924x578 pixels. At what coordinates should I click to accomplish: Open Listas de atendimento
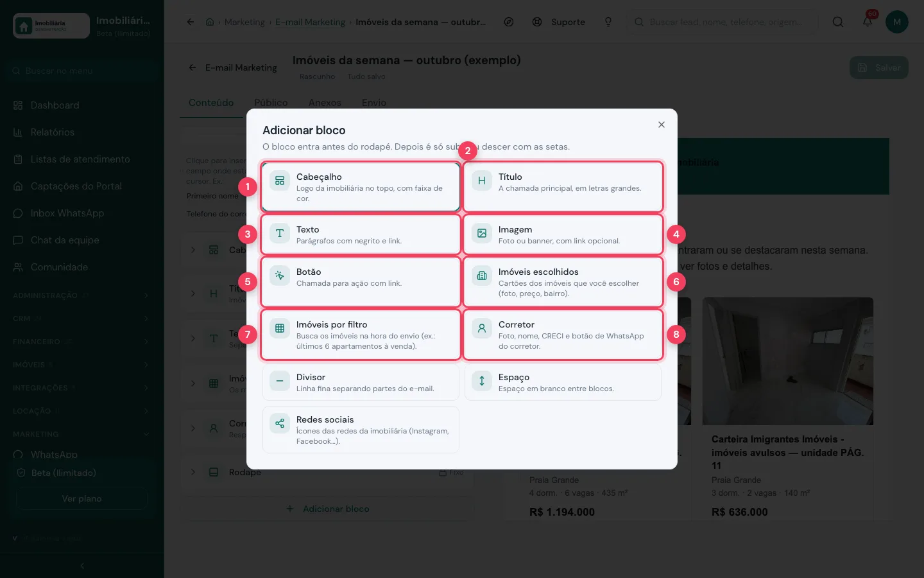[81, 159]
